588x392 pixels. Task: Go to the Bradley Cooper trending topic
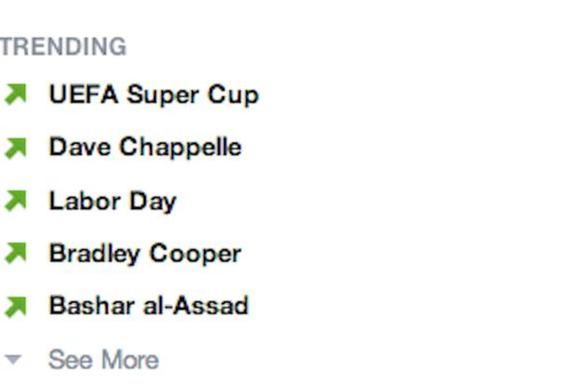point(145,254)
